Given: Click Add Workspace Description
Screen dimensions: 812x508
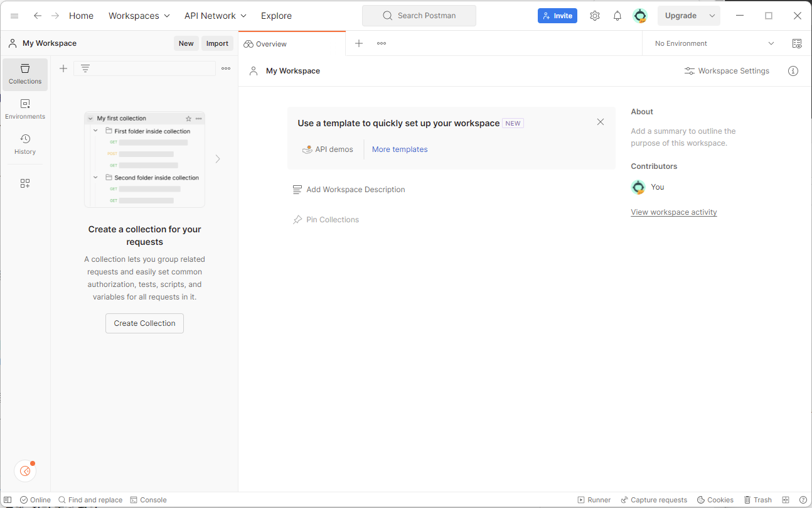Looking at the screenshot, I should pos(349,190).
